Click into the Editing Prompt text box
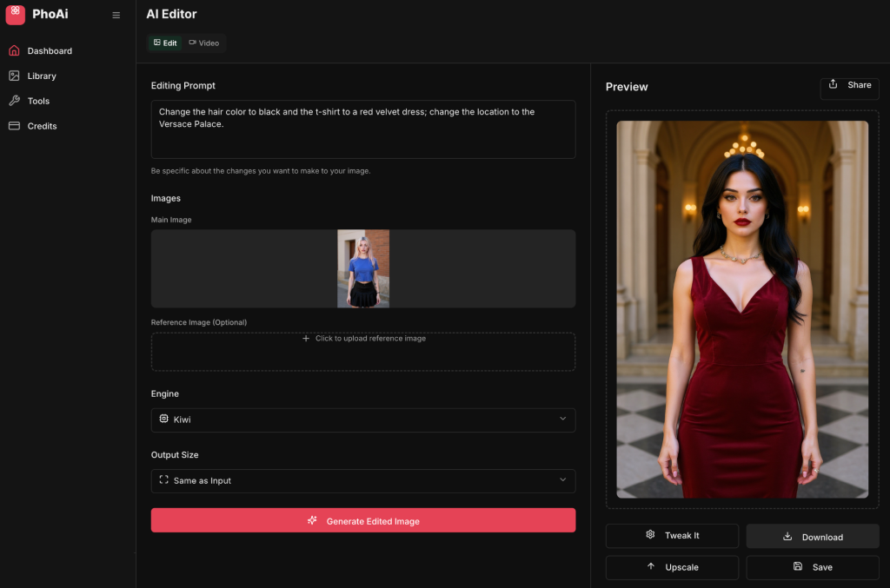 362,129
